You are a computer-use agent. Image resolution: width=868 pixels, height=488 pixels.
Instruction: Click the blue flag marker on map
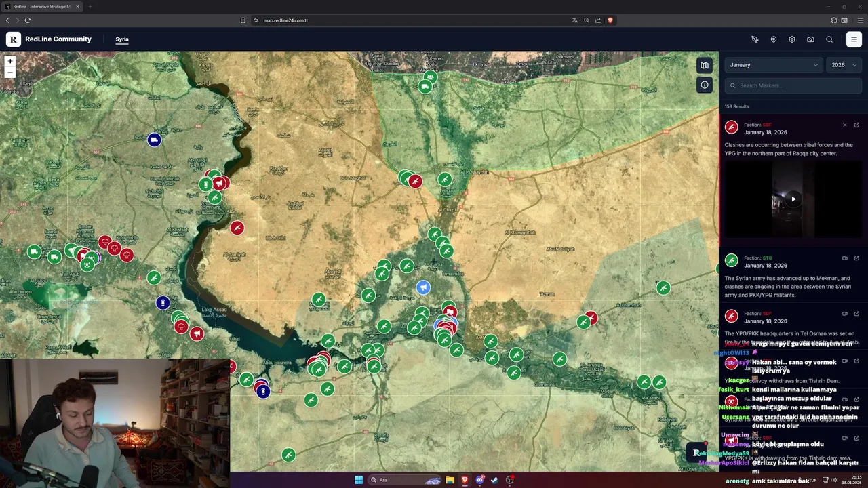423,288
